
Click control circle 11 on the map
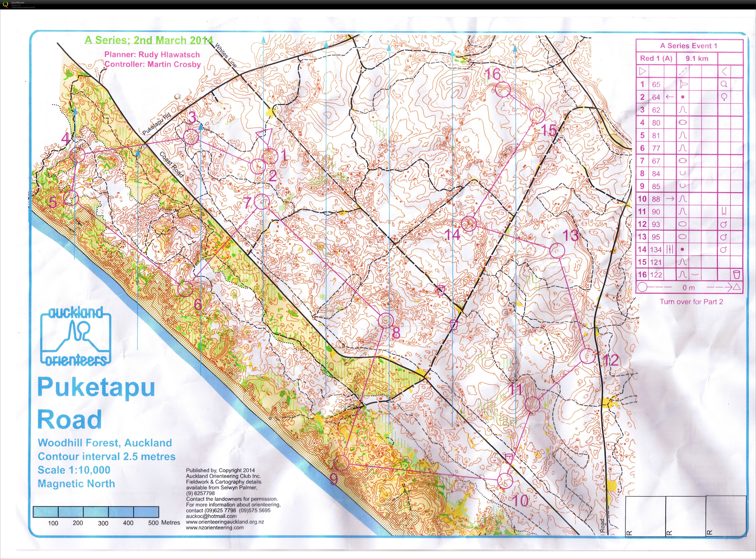point(532,404)
